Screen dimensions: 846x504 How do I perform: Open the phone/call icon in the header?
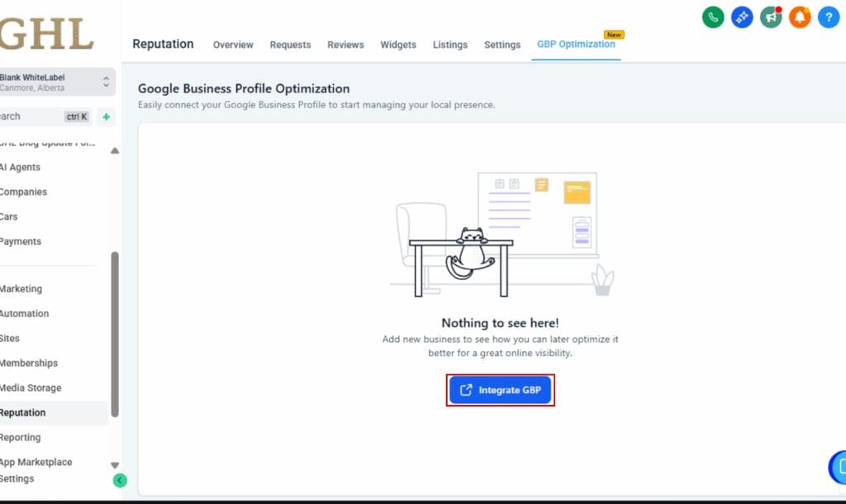click(x=713, y=17)
